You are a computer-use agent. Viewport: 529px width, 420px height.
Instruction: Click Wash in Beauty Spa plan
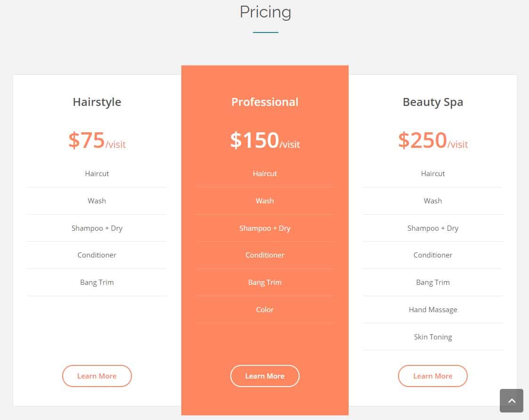tap(433, 201)
